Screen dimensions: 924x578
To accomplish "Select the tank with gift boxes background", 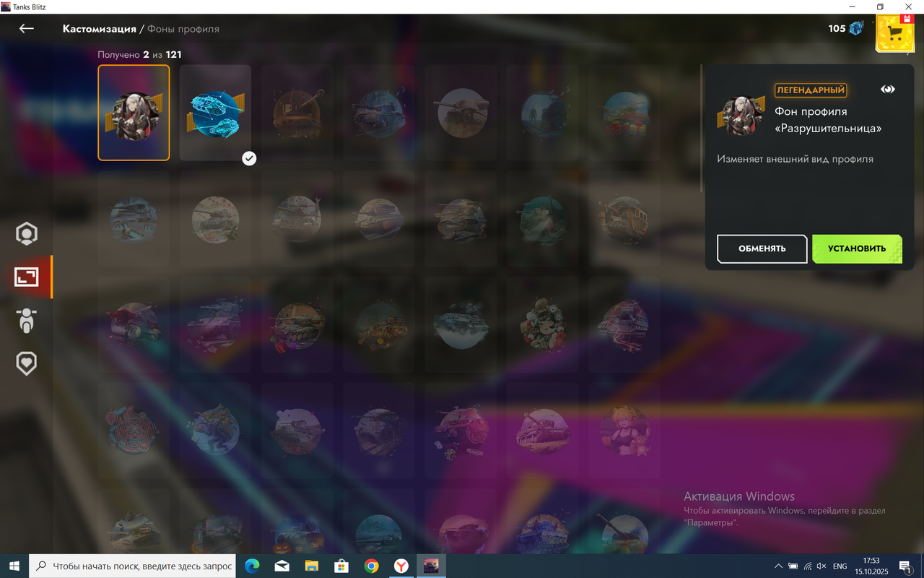I will point(624,113).
